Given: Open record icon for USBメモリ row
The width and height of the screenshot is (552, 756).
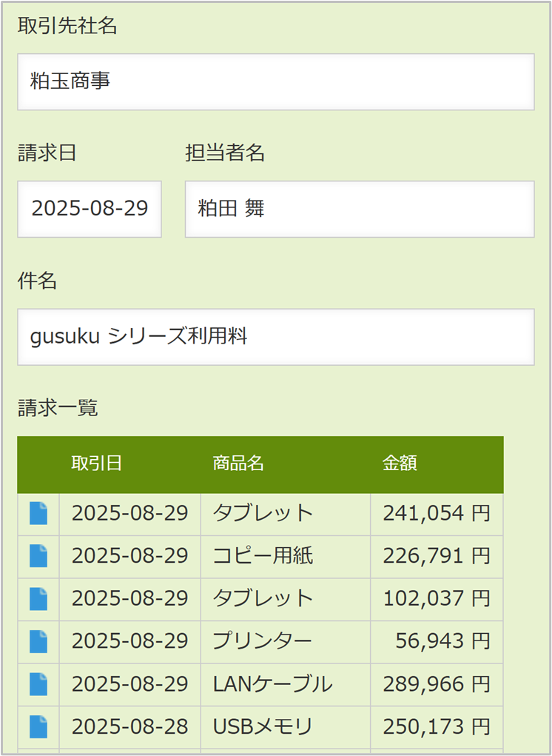Looking at the screenshot, I should 38,726.
